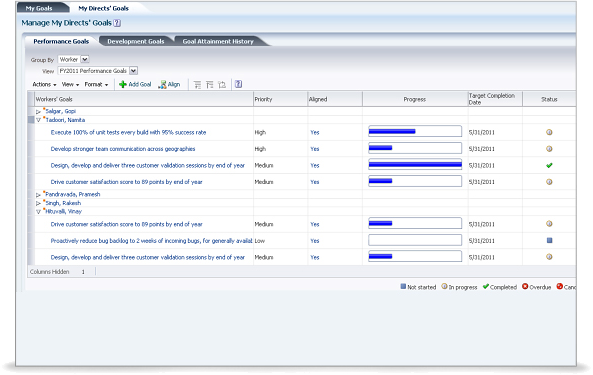Open the toolbar View menu
593x375 pixels.
point(70,85)
